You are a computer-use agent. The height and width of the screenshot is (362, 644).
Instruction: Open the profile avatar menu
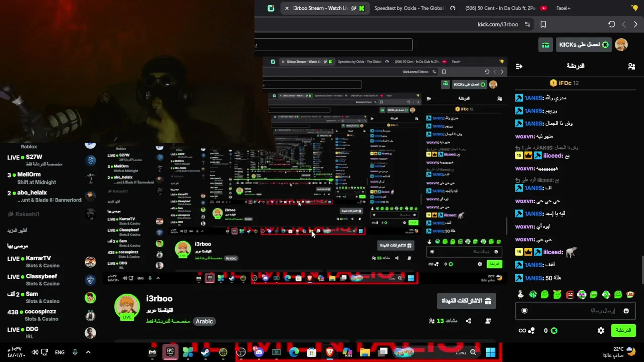(x=621, y=45)
